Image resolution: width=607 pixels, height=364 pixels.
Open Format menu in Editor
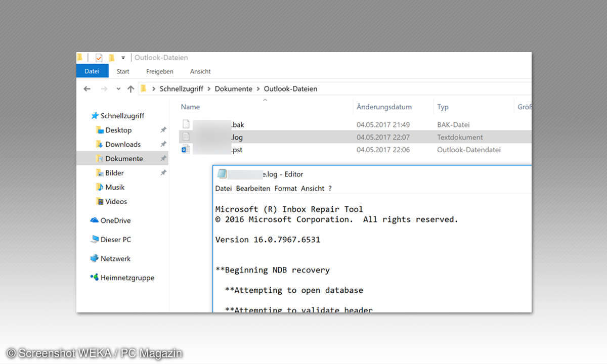pyautogui.click(x=286, y=188)
